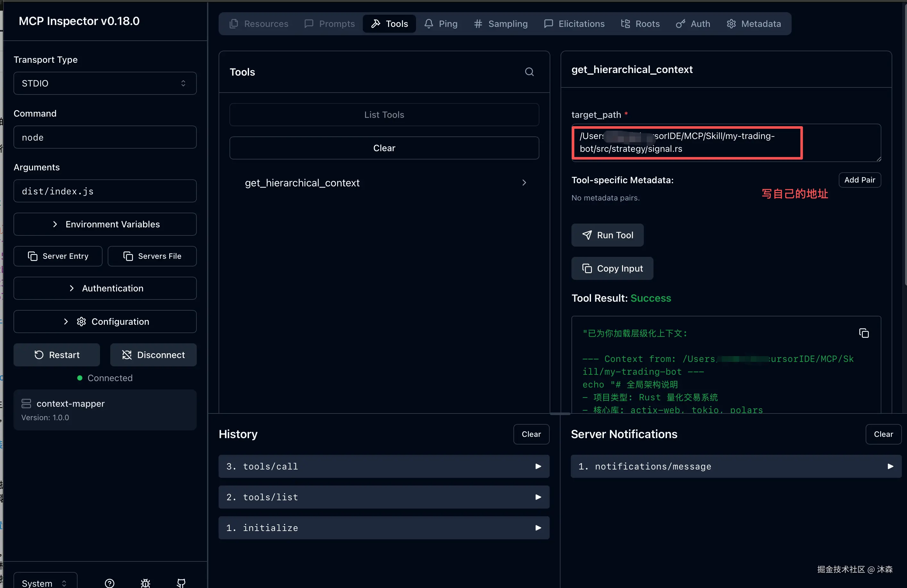Click the bug report icon
This screenshot has width=907, height=588.
tap(145, 583)
